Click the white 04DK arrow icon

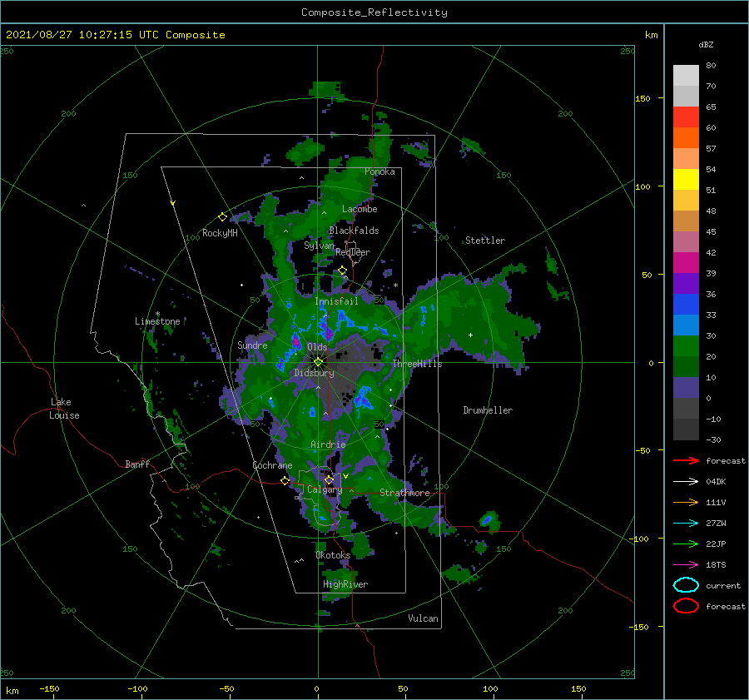tap(686, 481)
